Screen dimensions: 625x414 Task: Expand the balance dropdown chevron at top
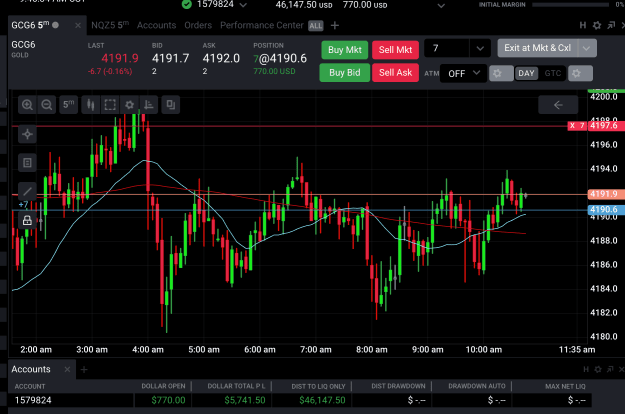pos(440,6)
